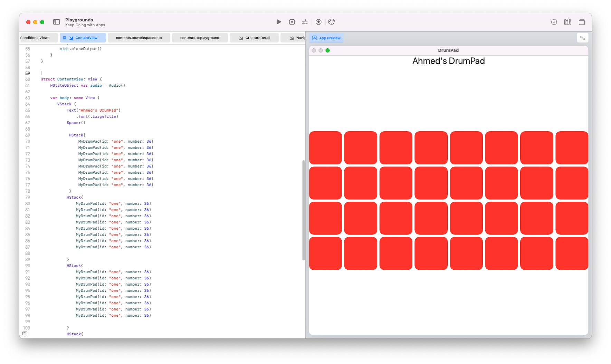This screenshot has width=611, height=364.
Task: Open the featured items star panel
Action: click(x=318, y=22)
